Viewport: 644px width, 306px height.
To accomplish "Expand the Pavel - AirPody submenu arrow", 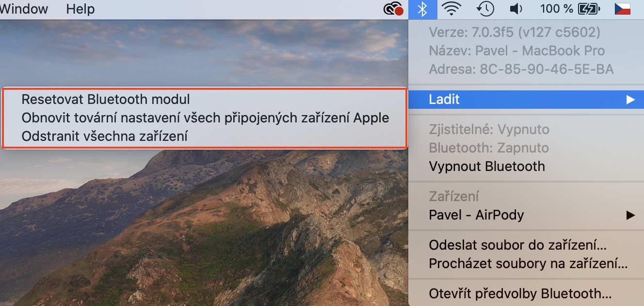I will 630,215.
